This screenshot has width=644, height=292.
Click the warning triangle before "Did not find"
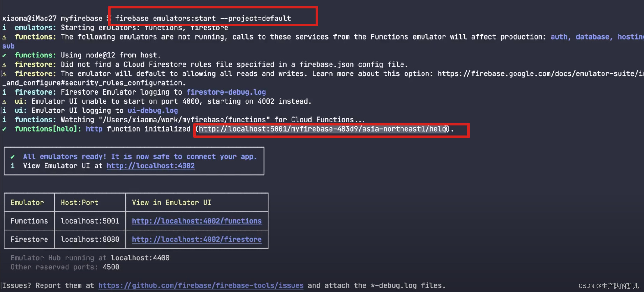click(4, 65)
